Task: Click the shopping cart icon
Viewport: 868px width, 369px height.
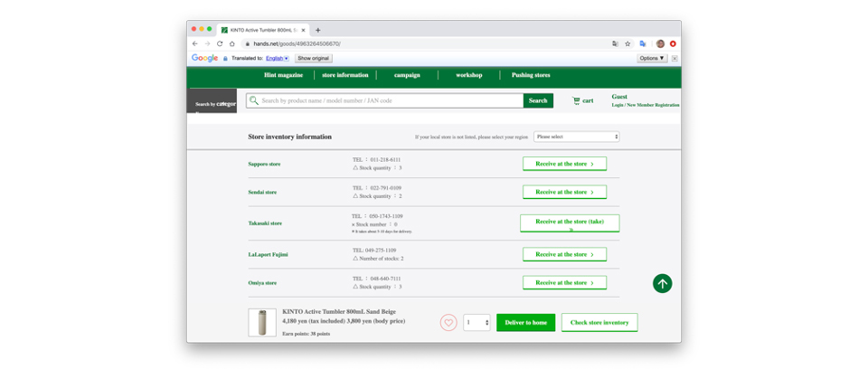Action: [x=577, y=100]
